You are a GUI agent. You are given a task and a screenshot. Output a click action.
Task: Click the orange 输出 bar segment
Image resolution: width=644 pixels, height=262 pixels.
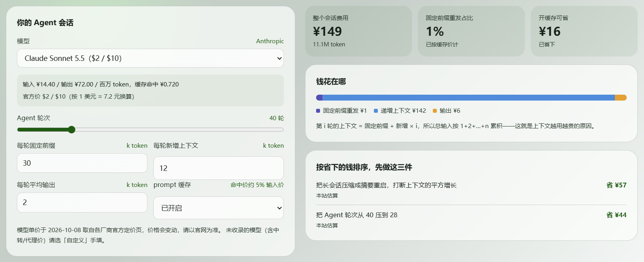621,97
